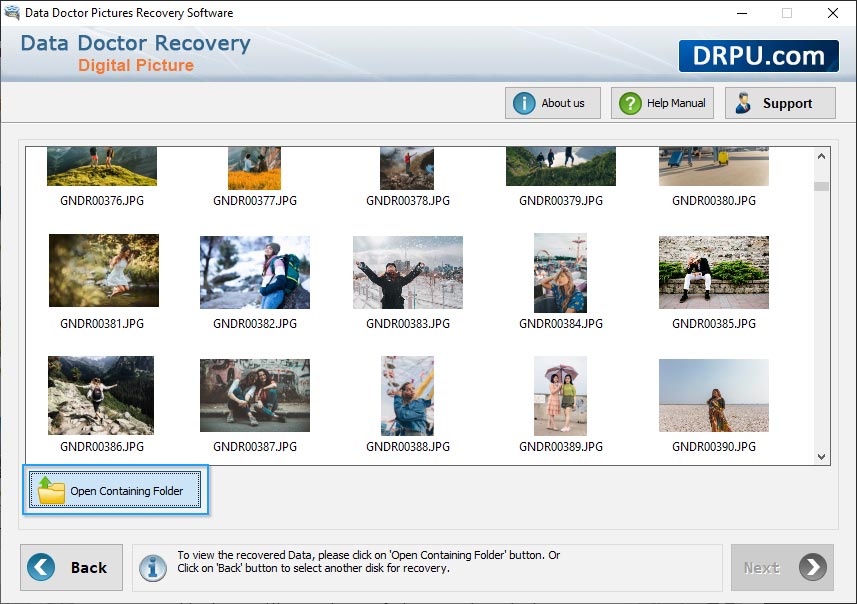The width and height of the screenshot is (857, 604).
Task: Click the disabled Next button label
Action: [761, 568]
